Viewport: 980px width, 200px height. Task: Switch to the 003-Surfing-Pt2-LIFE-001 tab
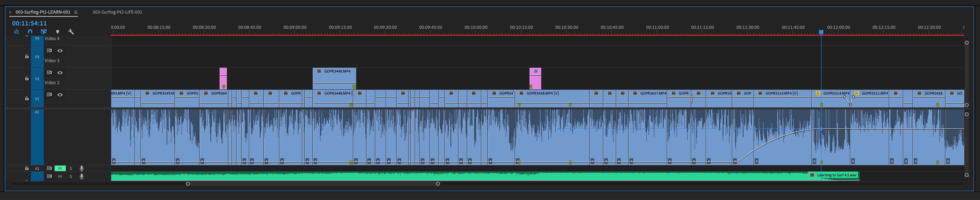[118, 12]
